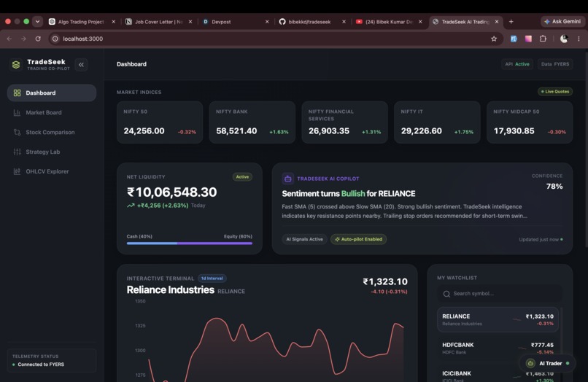588x382 pixels.
Task: Select the NIFTY 50 index card
Action: [x=160, y=122]
